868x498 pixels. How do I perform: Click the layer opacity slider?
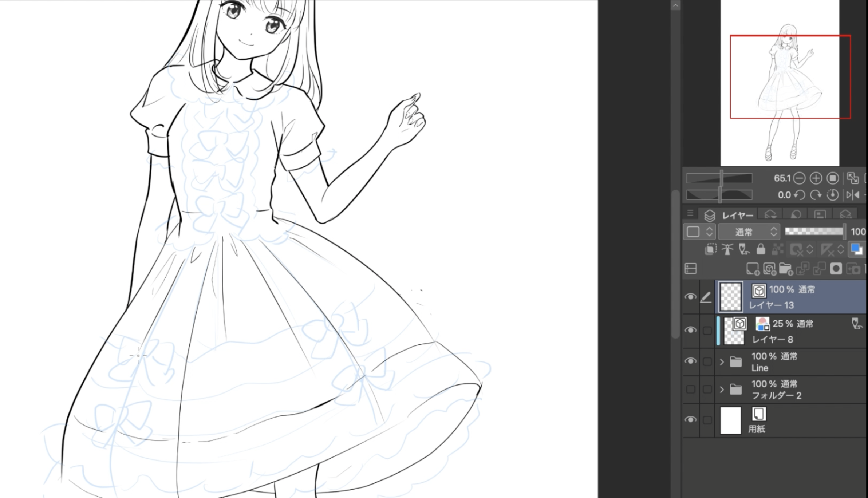[x=814, y=232]
